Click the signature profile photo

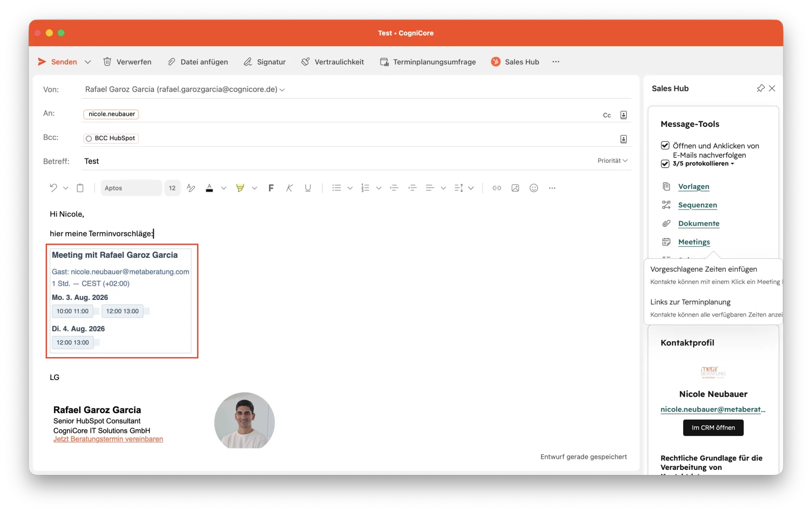pos(245,421)
